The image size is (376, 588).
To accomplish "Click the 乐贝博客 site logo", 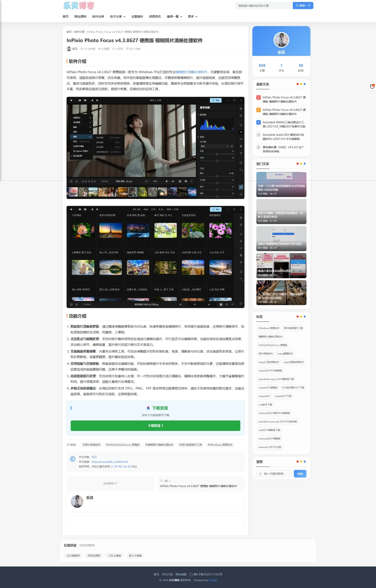I will pos(79,5).
